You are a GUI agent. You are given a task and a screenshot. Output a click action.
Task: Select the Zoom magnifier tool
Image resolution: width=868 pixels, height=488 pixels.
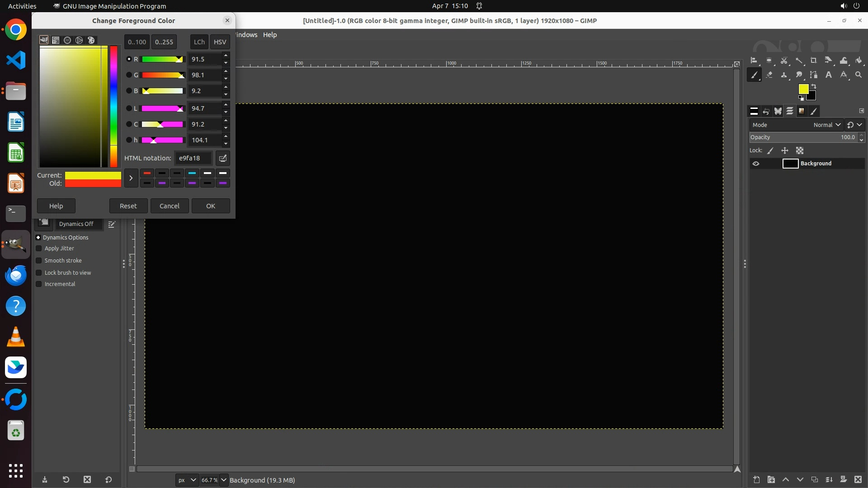click(859, 75)
